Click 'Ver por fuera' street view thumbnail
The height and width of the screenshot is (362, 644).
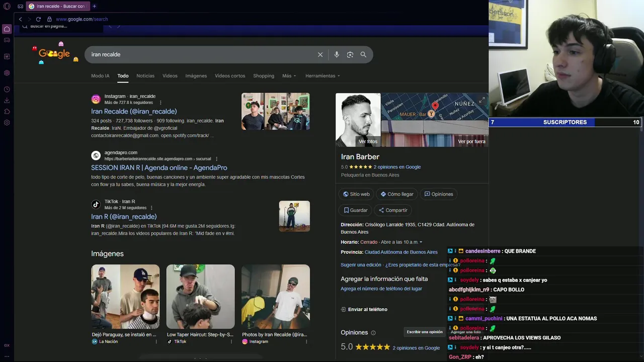coord(435,133)
